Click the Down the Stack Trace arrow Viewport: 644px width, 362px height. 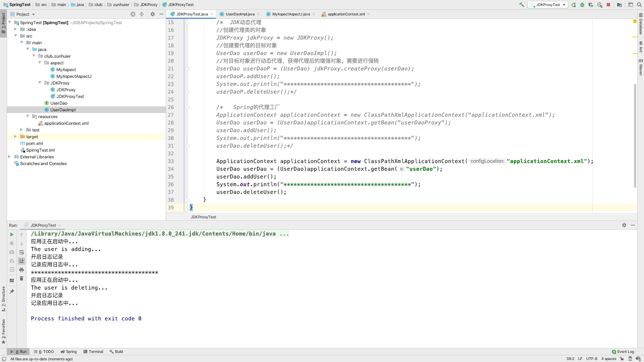(x=21, y=243)
